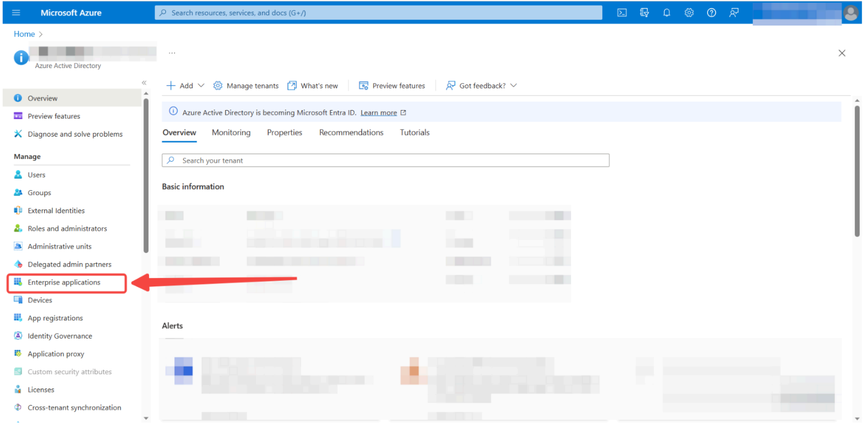The width and height of the screenshot is (868, 439).
Task: Open Groups text in sidebar
Action: click(39, 193)
